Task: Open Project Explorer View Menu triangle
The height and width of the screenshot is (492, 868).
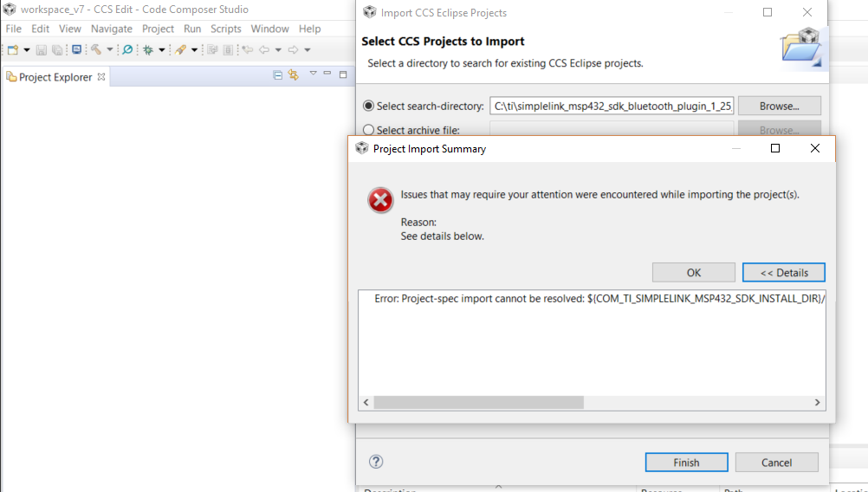Action: [x=313, y=74]
